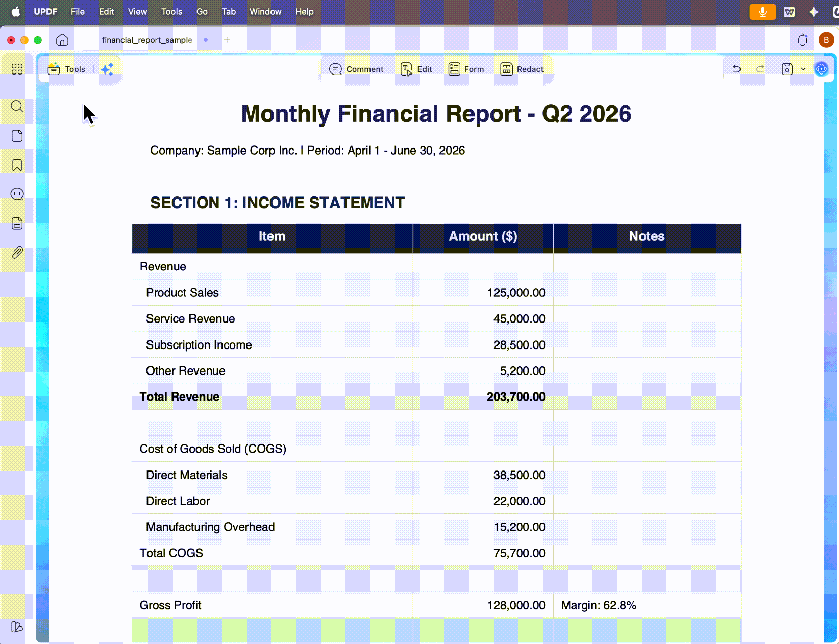Open the notifications bell
This screenshot has width=839, height=644.
802,40
